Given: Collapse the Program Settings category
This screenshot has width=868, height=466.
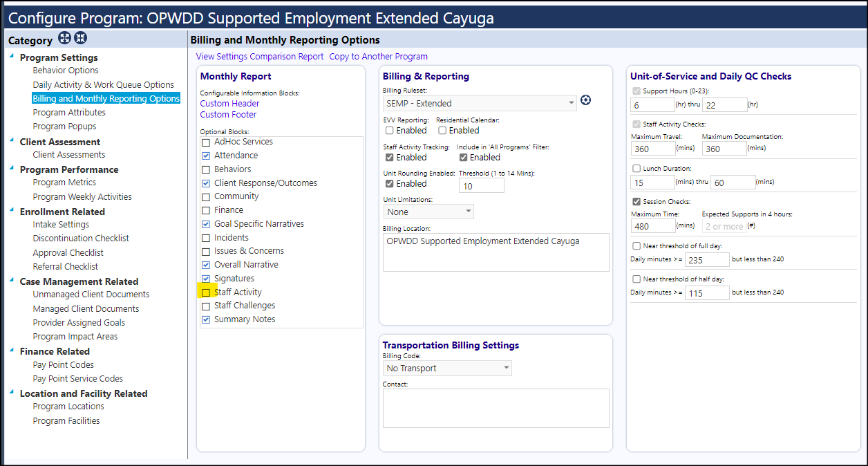Looking at the screenshot, I should click(12, 56).
